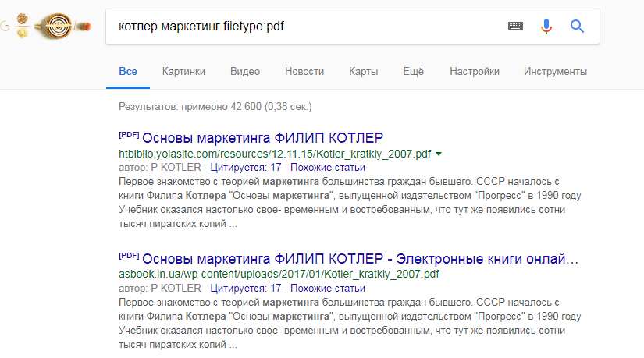Switch to the Карты tab

tap(364, 72)
